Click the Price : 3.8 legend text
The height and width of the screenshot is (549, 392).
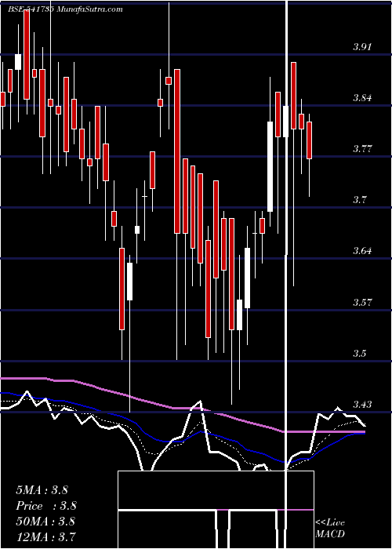(46, 506)
